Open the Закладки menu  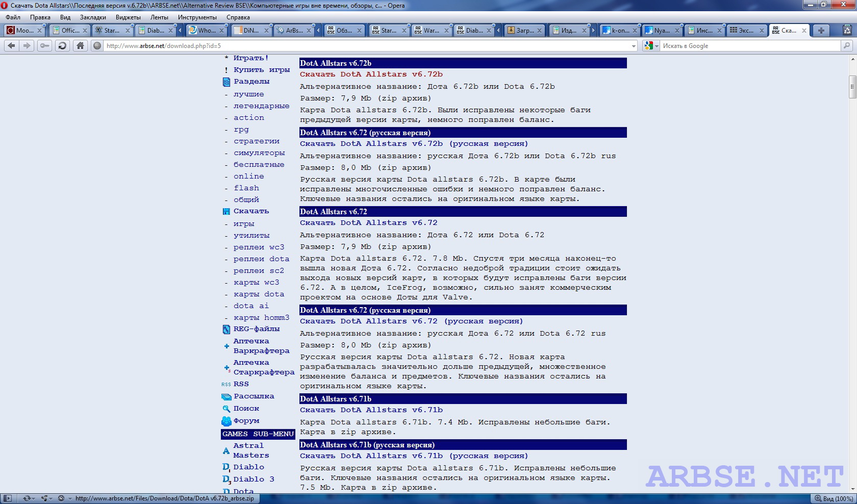point(93,17)
